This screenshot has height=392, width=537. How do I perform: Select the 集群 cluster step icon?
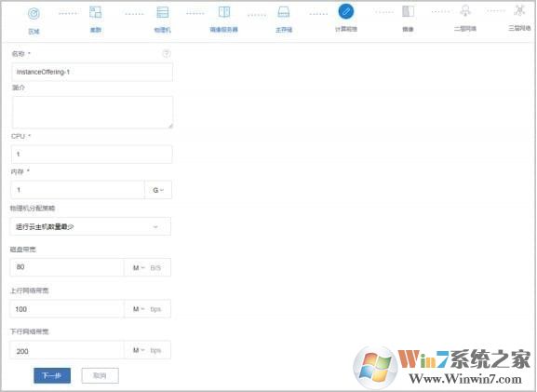pyautogui.click(x=95, y=12)
